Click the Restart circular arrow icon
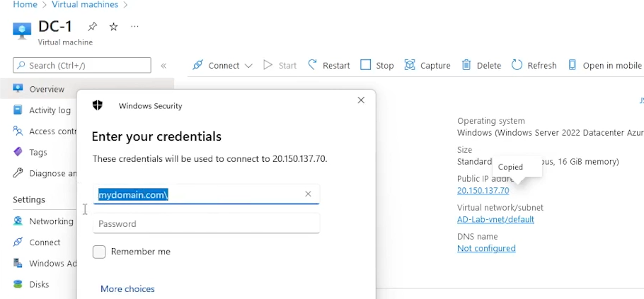 pos(313,65)
